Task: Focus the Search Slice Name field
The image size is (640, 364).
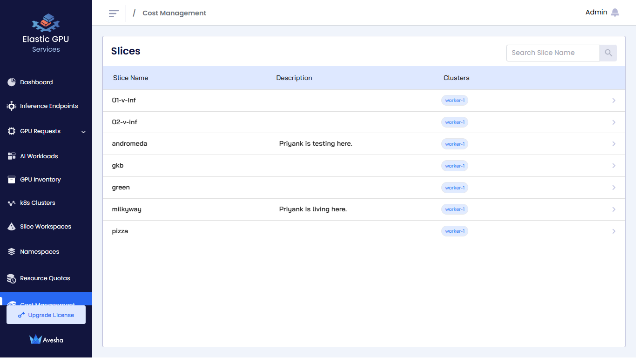Action: [553, 53]
